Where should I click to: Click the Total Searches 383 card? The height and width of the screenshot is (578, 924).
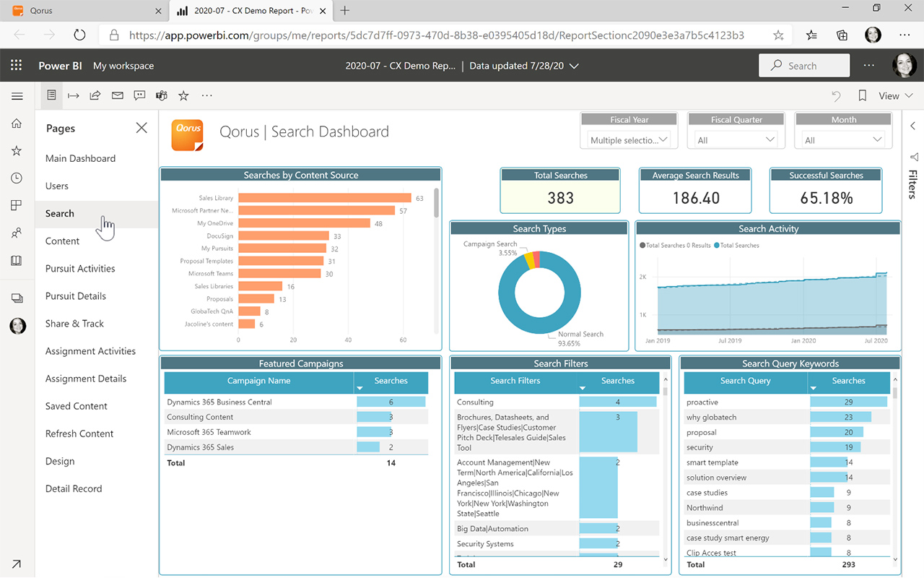click(x=561, y=191)
